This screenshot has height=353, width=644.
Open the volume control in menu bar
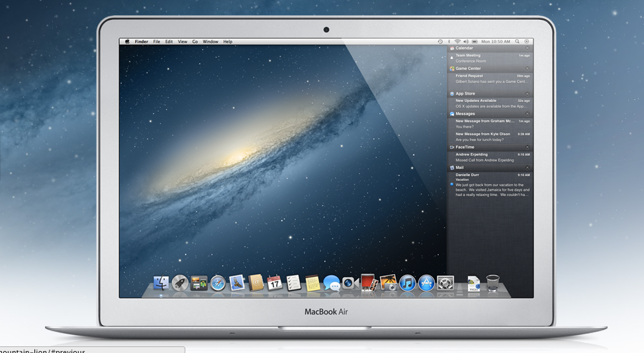[466, 42]
